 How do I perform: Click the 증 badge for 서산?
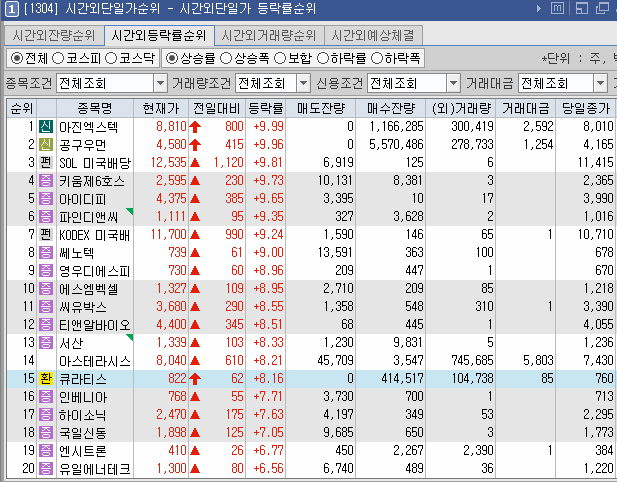point(46,343)
